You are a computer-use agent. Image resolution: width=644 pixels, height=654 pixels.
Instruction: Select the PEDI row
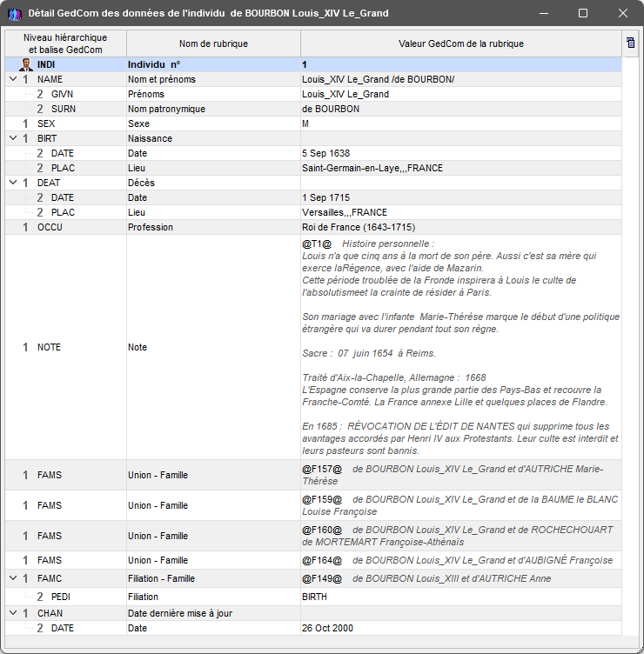click(x=313, y=597)
